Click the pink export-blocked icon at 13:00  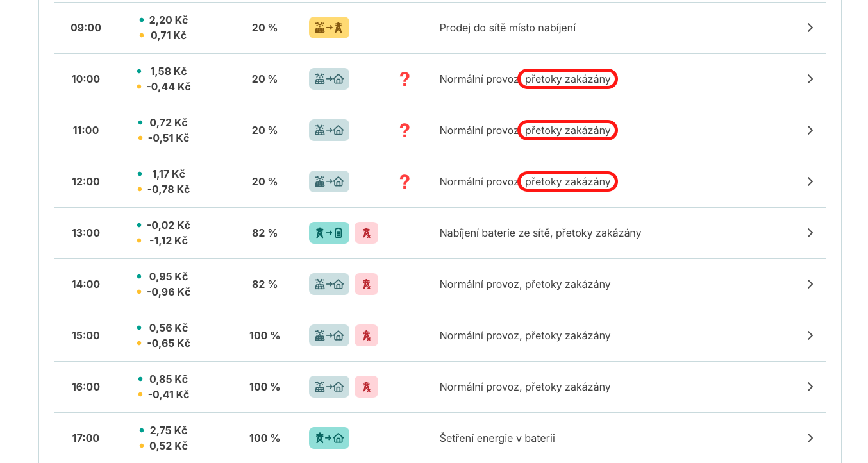366,233
